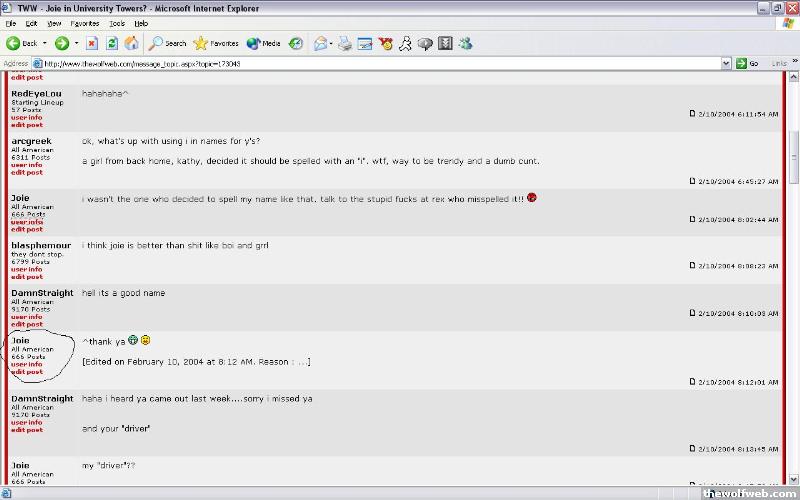Open the View menu
Viewport: 800px width, 500px height.
pos(54,22)
